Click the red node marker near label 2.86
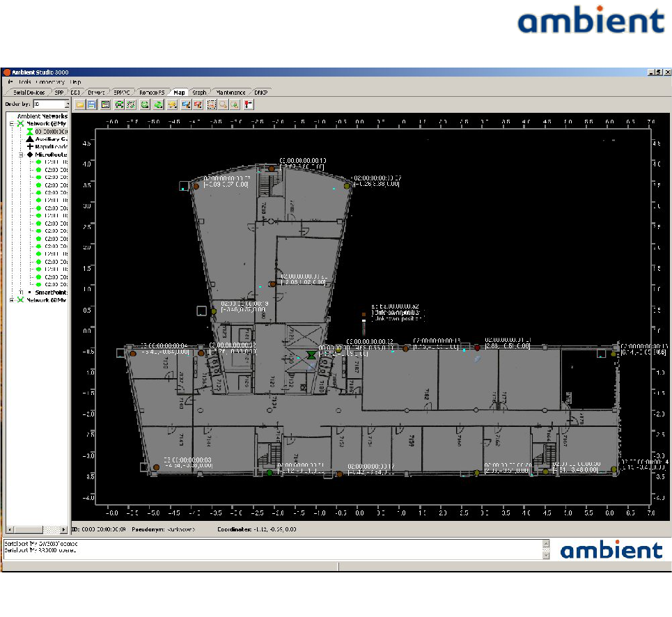672x617 pixels. coord(477,348)
